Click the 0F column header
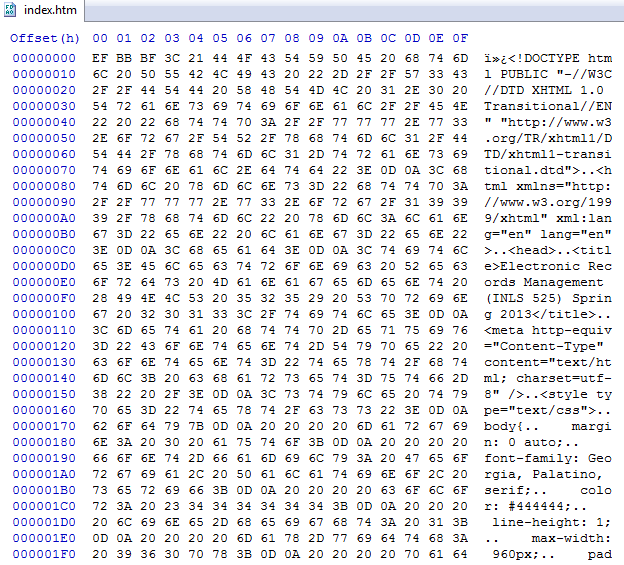Viewport: 624px width, 565px height. click(x=459, y=38)
